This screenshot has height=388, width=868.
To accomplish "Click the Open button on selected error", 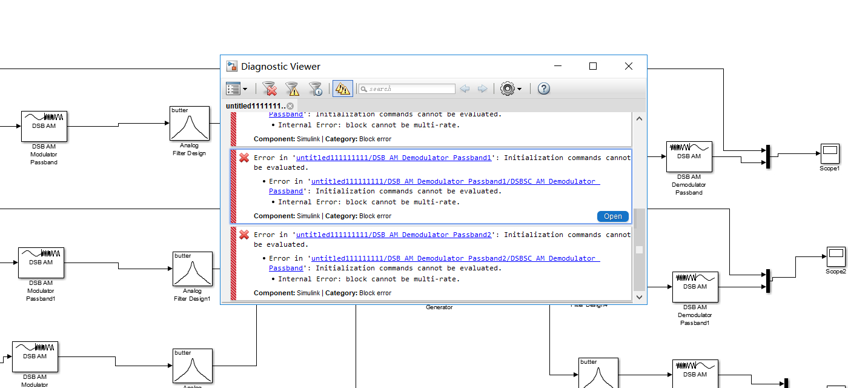I will pos(613,216).
